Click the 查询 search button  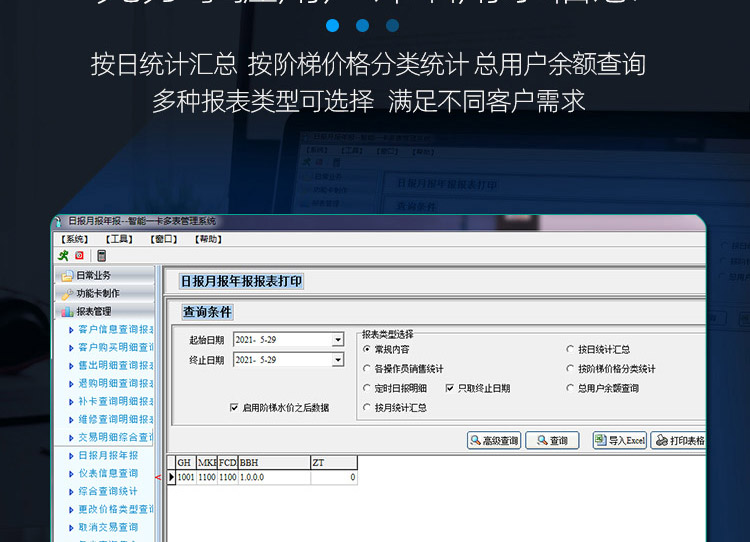pyautogui.click(x=552, y=441)
